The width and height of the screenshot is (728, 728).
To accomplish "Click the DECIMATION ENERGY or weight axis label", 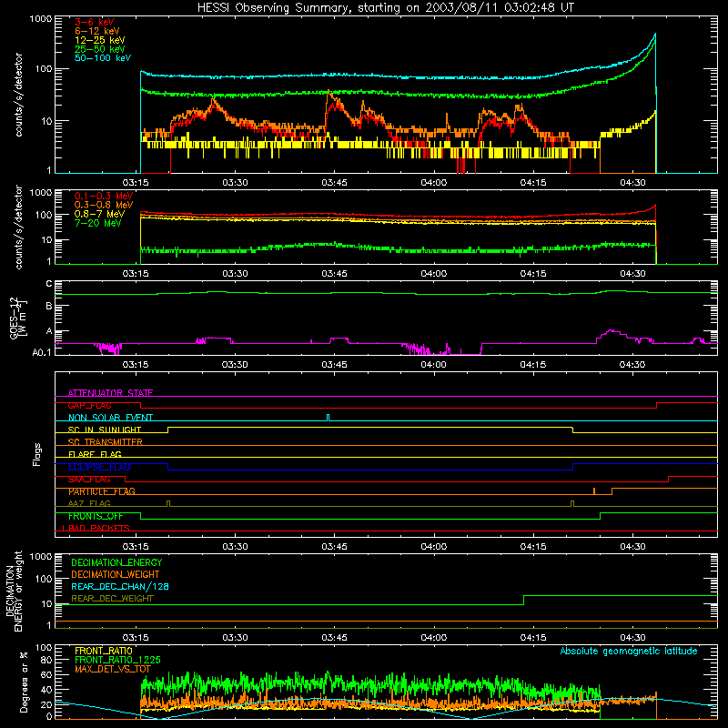I will tap(14, 591).
